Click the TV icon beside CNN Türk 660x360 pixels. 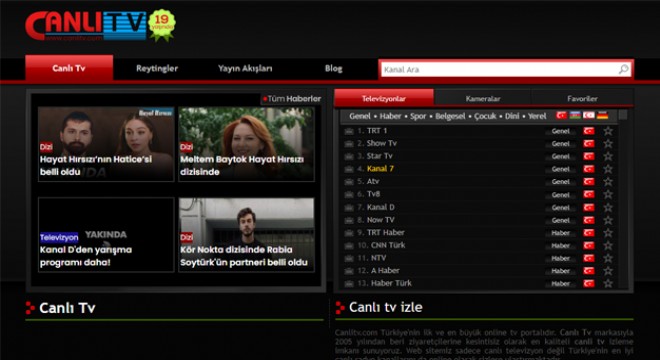coord(349,245)
